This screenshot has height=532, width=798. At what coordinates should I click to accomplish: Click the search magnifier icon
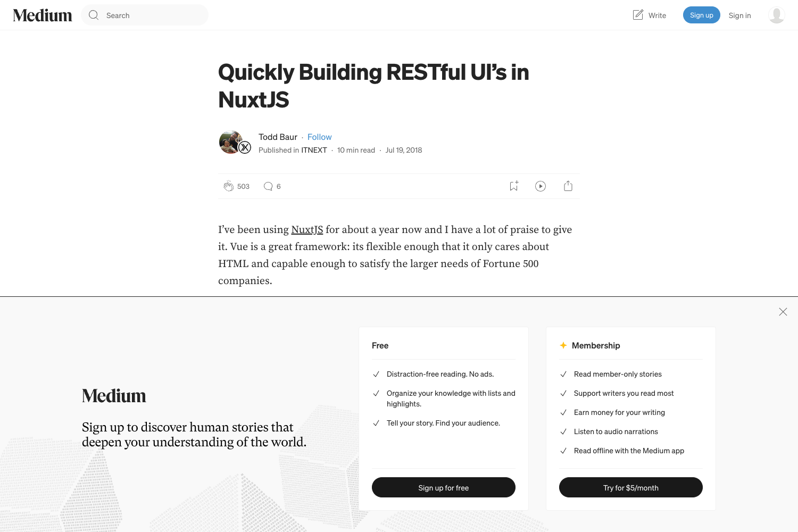[x=93, y=15]
